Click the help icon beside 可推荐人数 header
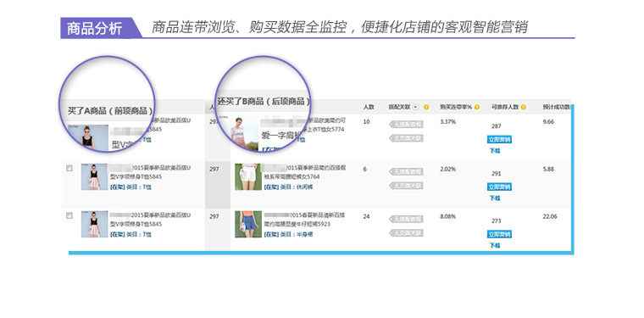This screenshot has width=644, height=318. (524, 107)
